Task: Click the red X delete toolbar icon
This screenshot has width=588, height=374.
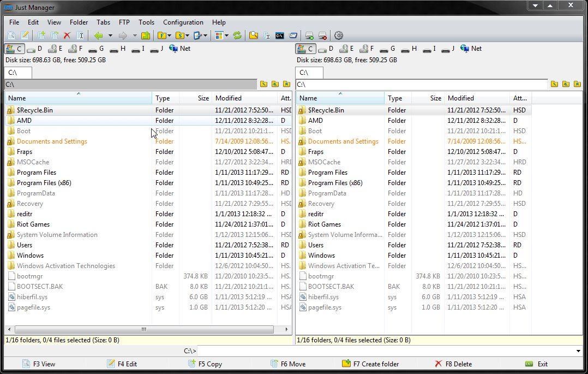Action: coord(67,35)
